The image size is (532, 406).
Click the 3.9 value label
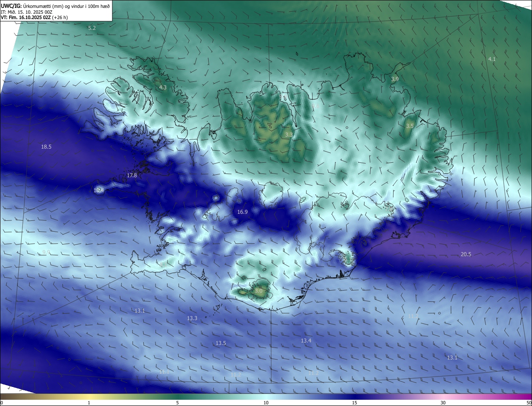pos(395,79)
